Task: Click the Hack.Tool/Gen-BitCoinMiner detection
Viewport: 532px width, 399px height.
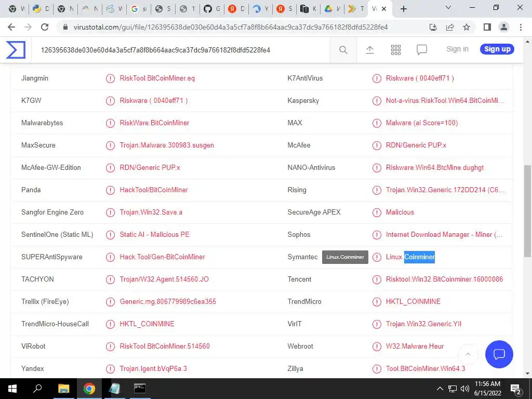Action: [162, 257]
